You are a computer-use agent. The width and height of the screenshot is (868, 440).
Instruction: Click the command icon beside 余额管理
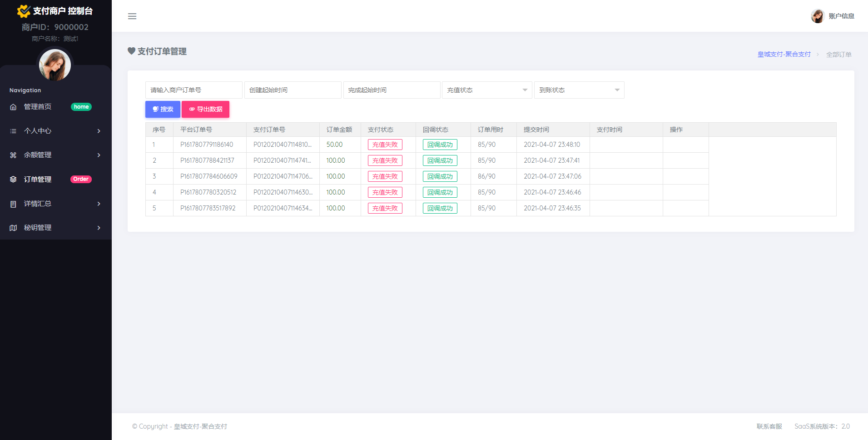13,155
